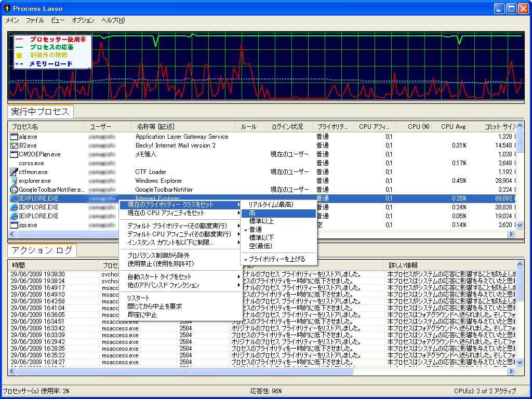Open the オプション menu
The width and height of the screenshot is (532, 399).
point(83,20)
